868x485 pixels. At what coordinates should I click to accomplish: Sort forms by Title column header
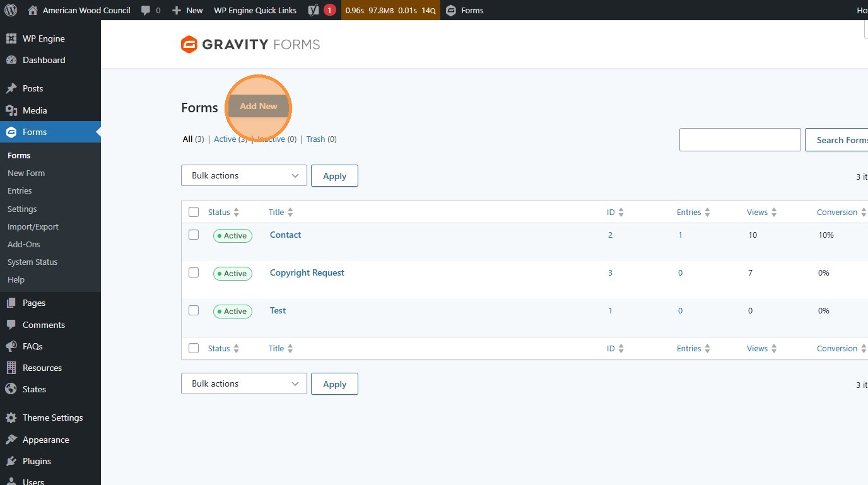coord(281,212)
